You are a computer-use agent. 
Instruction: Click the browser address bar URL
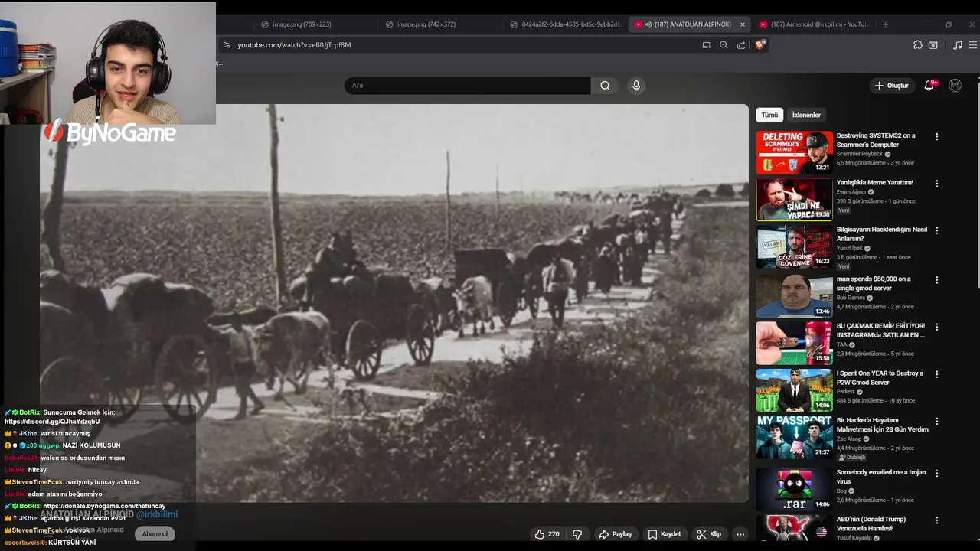pos(294,45)
